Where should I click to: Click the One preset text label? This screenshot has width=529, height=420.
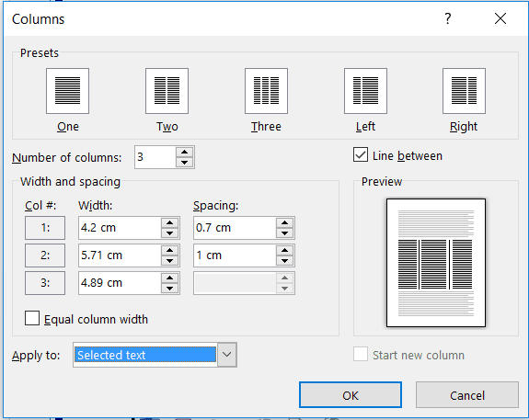[68, 127]
